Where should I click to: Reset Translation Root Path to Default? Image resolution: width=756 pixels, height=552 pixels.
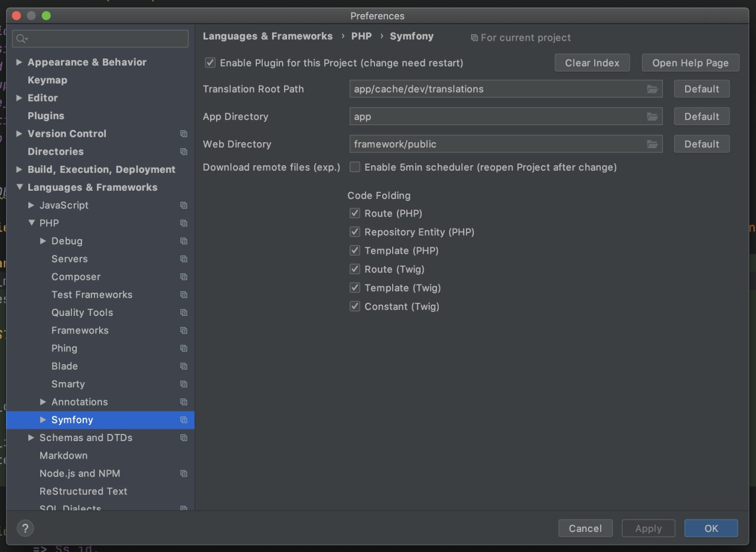(702, 89)
